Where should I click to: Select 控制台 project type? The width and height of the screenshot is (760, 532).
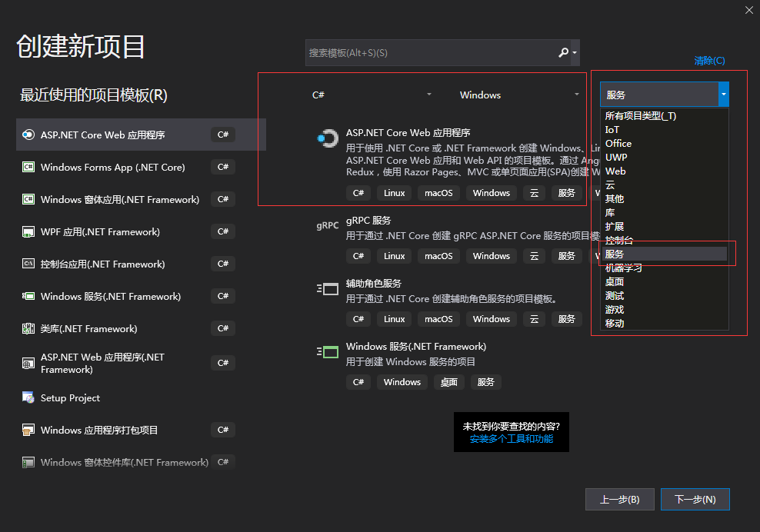[664, 241]
